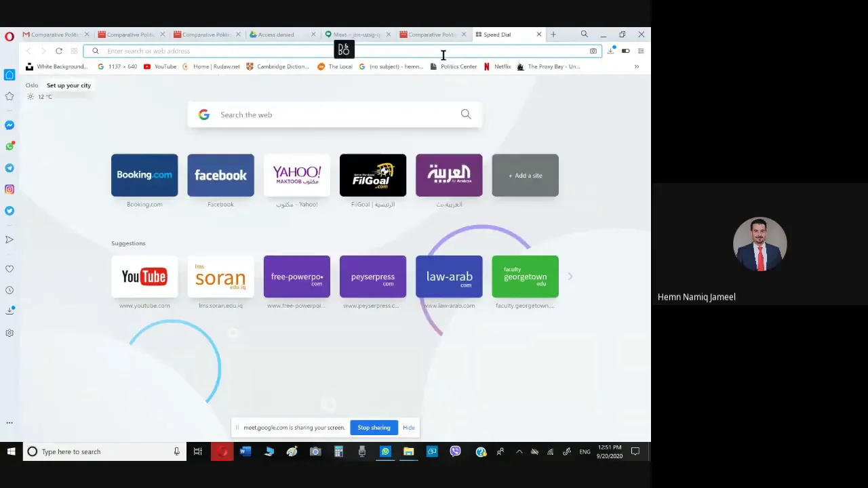Open Netflix bookmark
Screen dimensions: 868x488
(497, 66)
